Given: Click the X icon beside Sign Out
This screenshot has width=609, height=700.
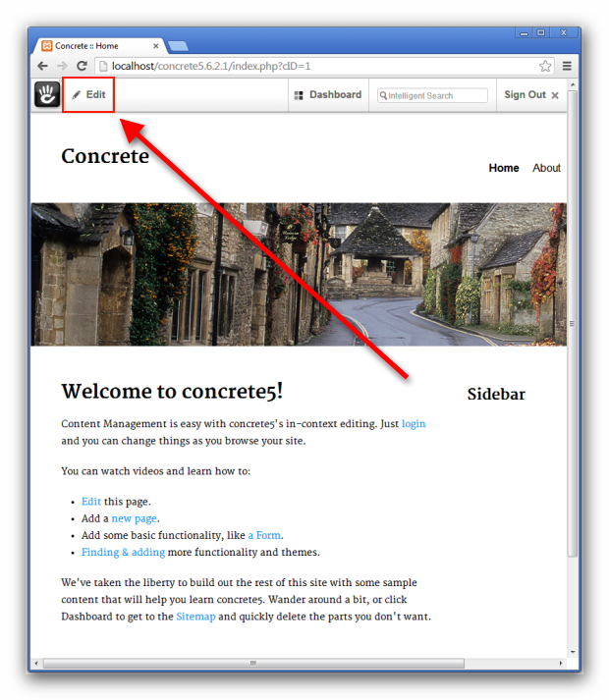Looking at the screenshot, I should pyautogui.click(x=555, y=95).
